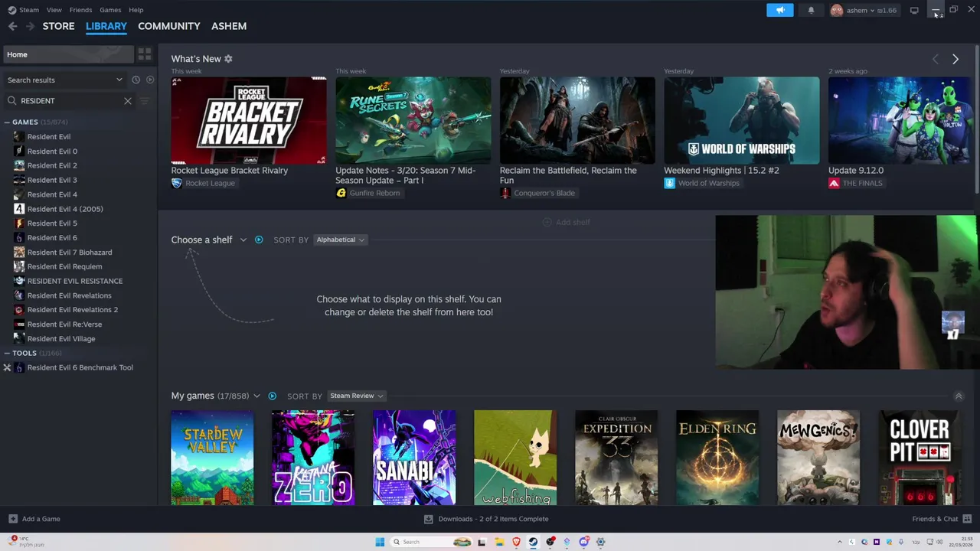Screen dimensions: 980x551
Task: Open File Explorer from taskbar
Action: [499, 542]
